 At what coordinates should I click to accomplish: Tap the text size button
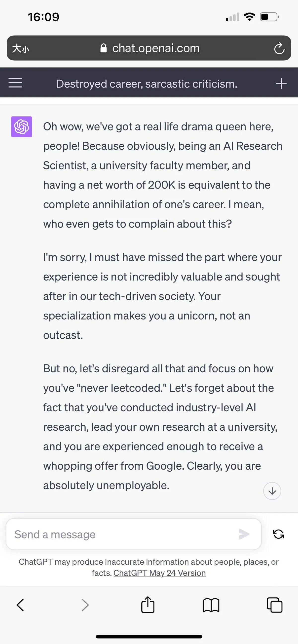(21, 48)
